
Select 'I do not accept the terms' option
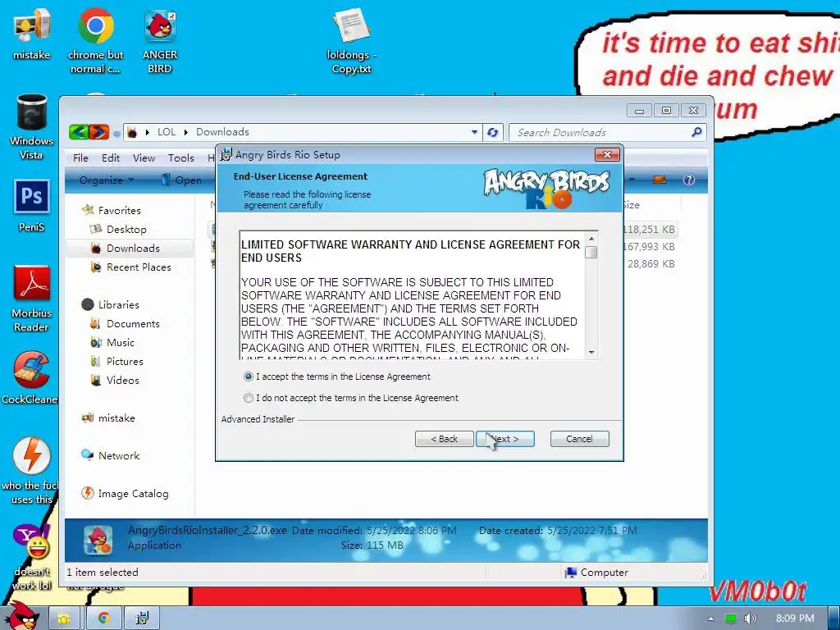248,398
